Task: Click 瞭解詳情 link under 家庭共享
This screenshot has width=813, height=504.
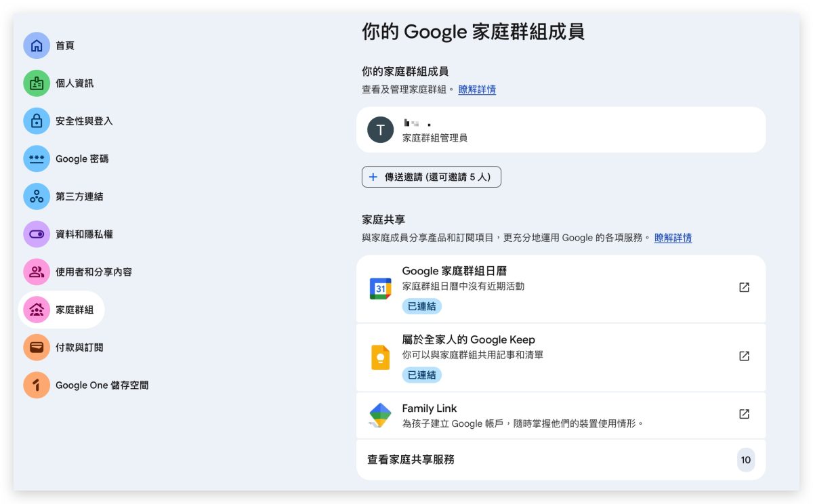Action: click(673, 238)
